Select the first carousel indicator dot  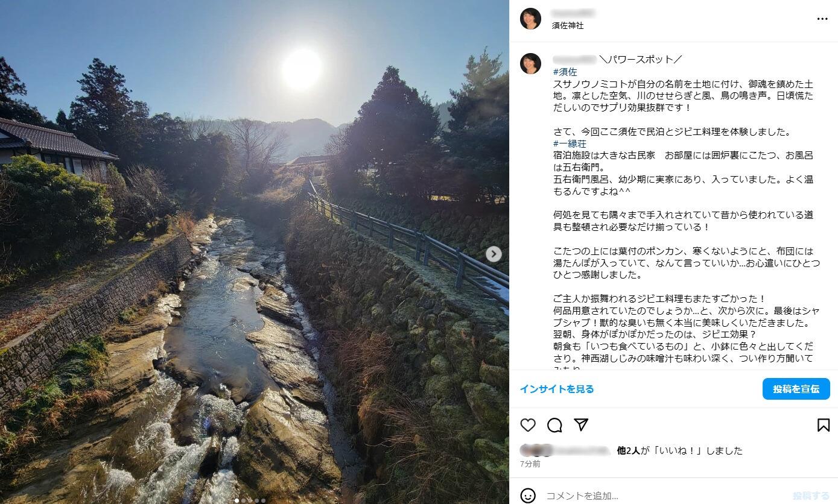click(x=236, y=500)
